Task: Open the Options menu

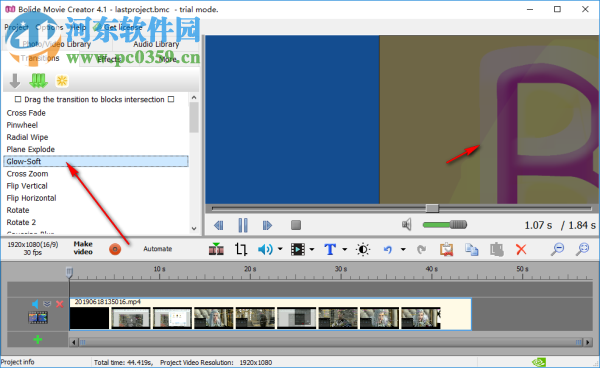Action: tap(49, 27)
